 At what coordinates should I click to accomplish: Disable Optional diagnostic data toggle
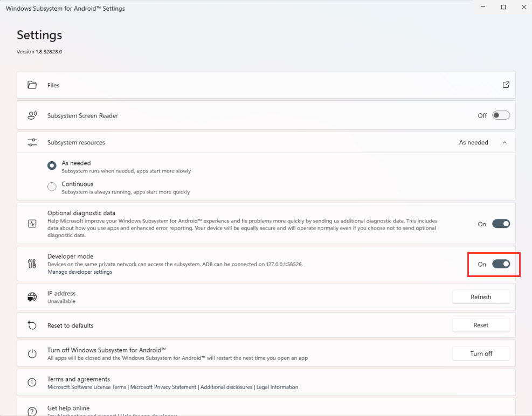pos(501,224)
